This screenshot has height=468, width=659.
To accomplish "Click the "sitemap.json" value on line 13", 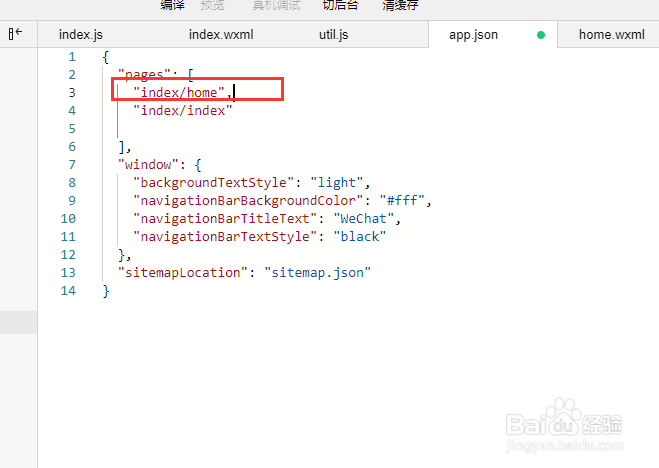I will click(317, 273).
